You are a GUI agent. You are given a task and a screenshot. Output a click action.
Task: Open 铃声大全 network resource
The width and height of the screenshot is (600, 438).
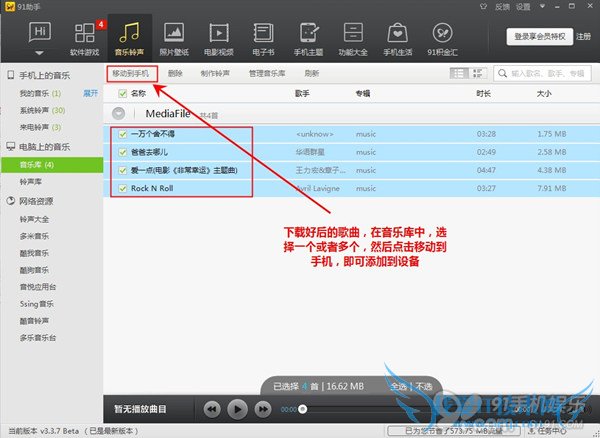(x=34, y=219)
